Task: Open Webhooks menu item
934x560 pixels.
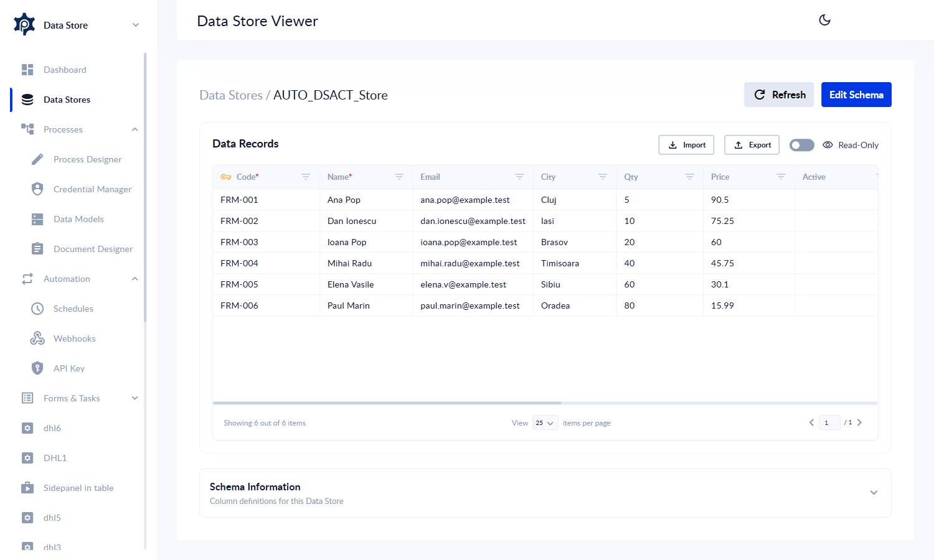Action: point(75,338)
